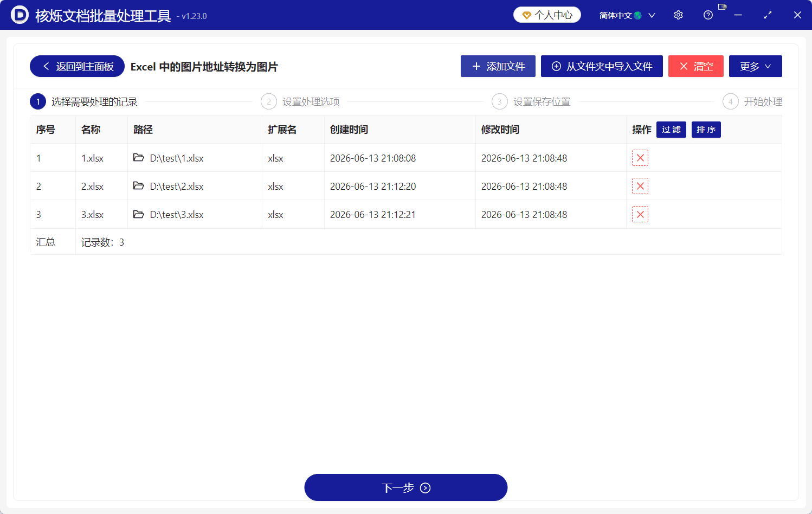The image size is (812, 514).
Task: Click folder icon for D:\test\1.xlsx
Action: (x=139, y=158)
